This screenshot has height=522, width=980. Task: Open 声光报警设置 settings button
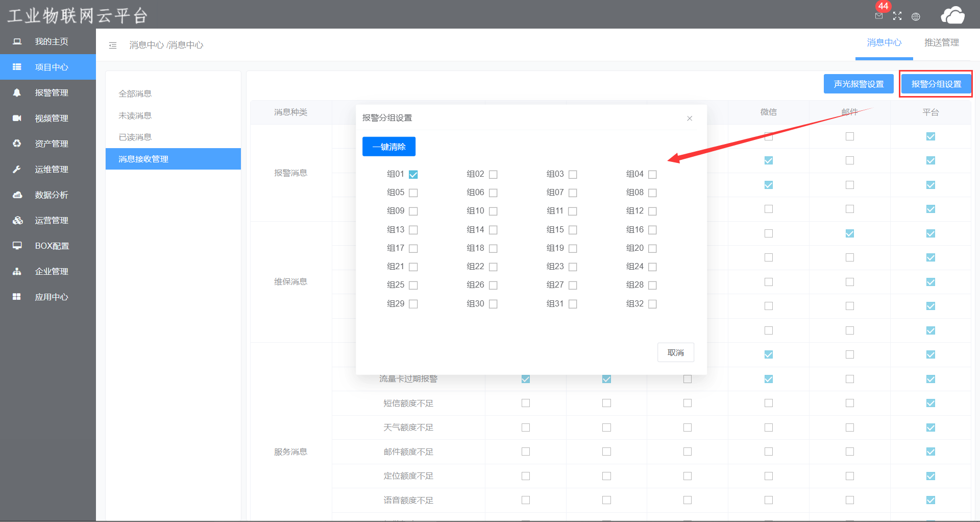(x=859, y=84)
